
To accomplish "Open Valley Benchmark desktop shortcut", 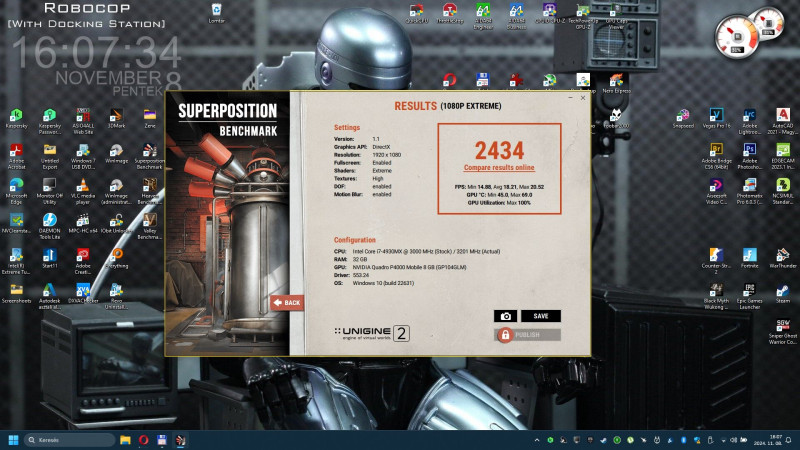I will coord(149,226).
